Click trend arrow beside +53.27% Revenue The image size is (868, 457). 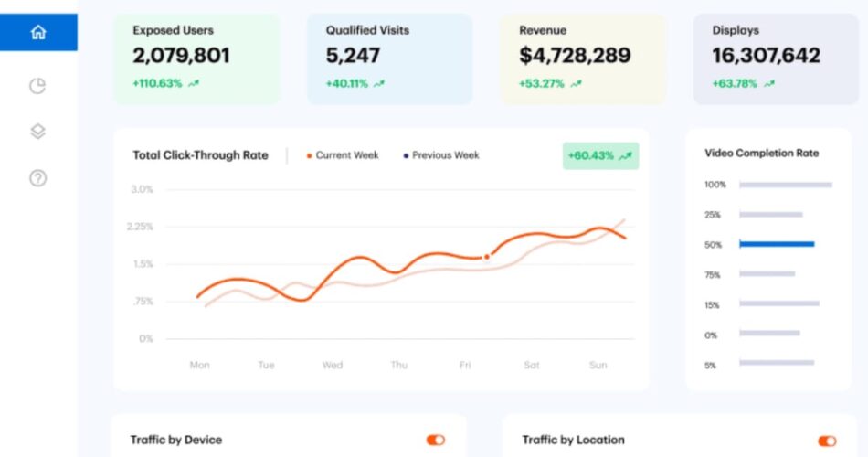(576, 84)
